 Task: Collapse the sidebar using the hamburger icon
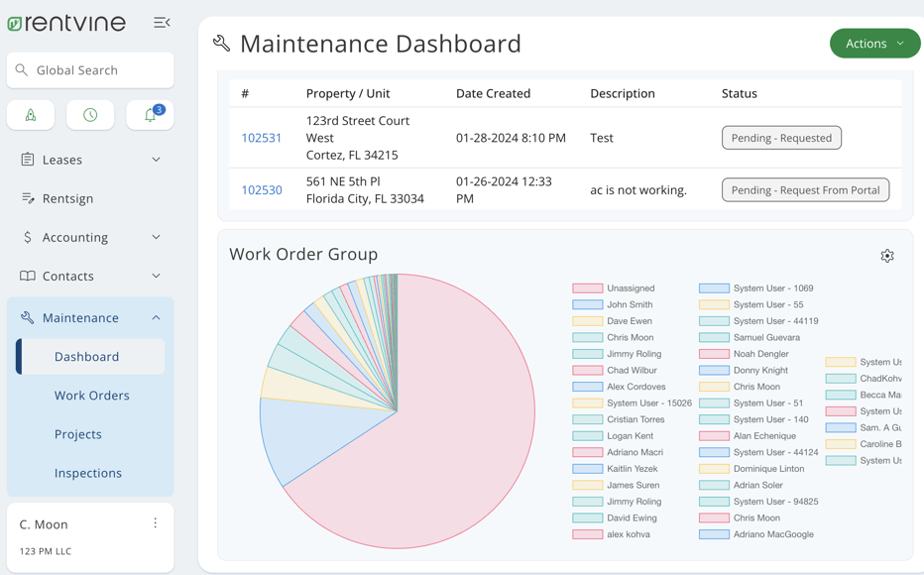click(162, 22)
